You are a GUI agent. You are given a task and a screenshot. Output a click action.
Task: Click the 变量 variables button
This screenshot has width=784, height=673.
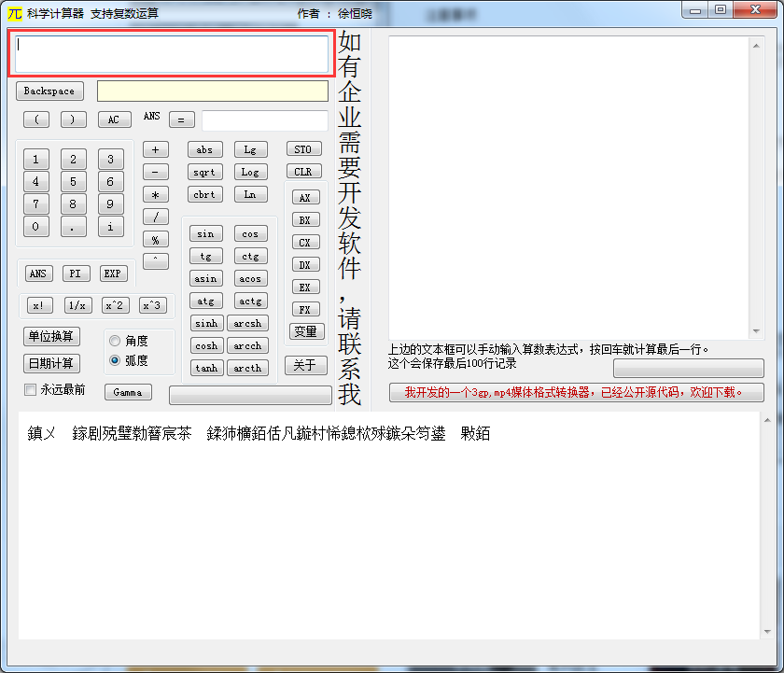305,331
